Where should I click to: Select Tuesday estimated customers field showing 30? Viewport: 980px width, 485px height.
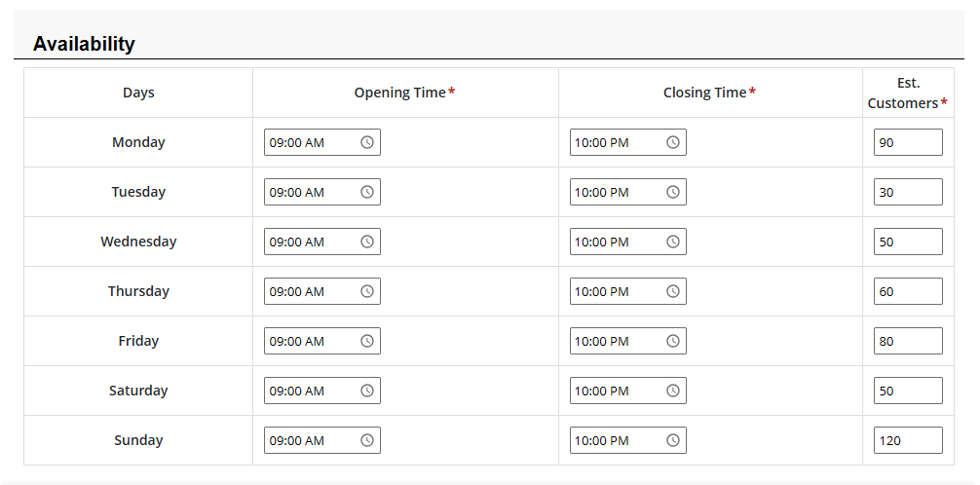point(907,192)
